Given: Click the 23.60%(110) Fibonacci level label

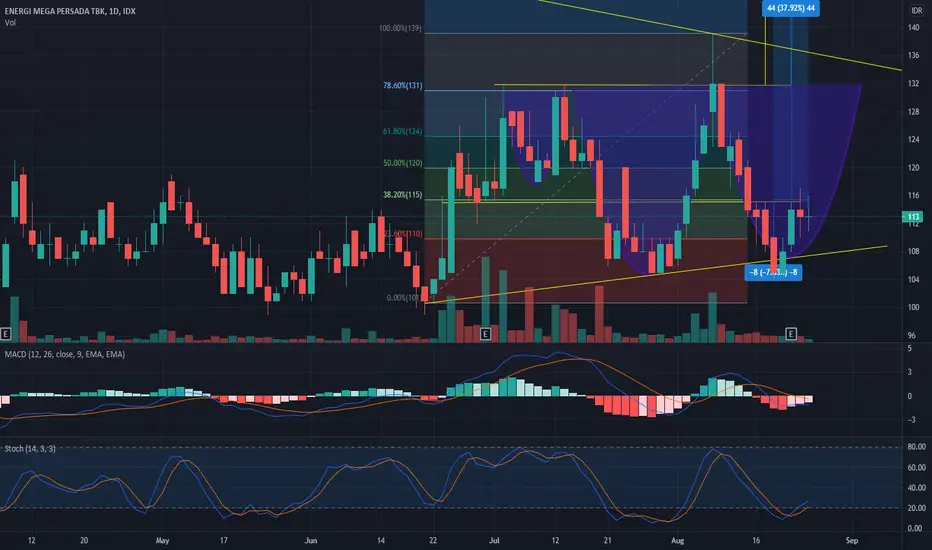Looking at the screenshot, I should tap(403, 234).
